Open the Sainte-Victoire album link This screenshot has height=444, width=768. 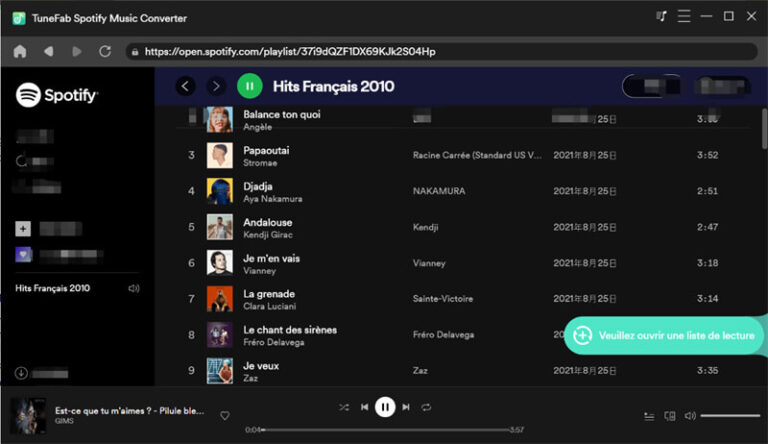coord(443,299)
